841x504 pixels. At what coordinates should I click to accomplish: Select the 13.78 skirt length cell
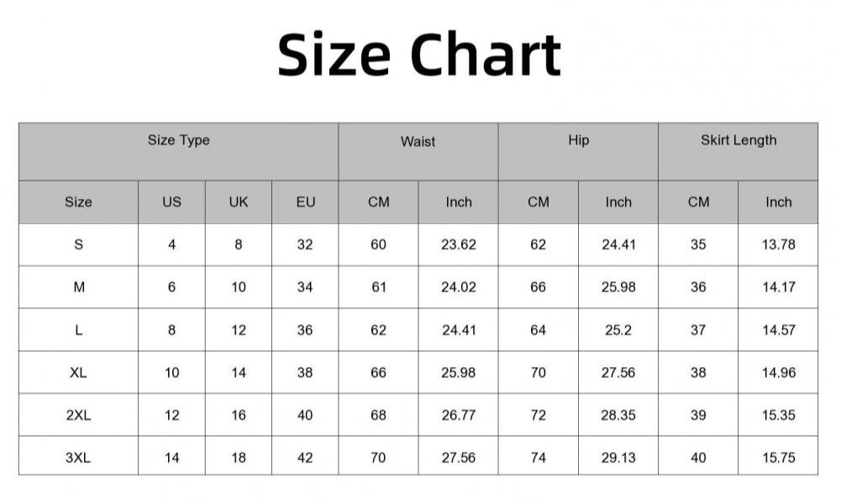(778, 244)
